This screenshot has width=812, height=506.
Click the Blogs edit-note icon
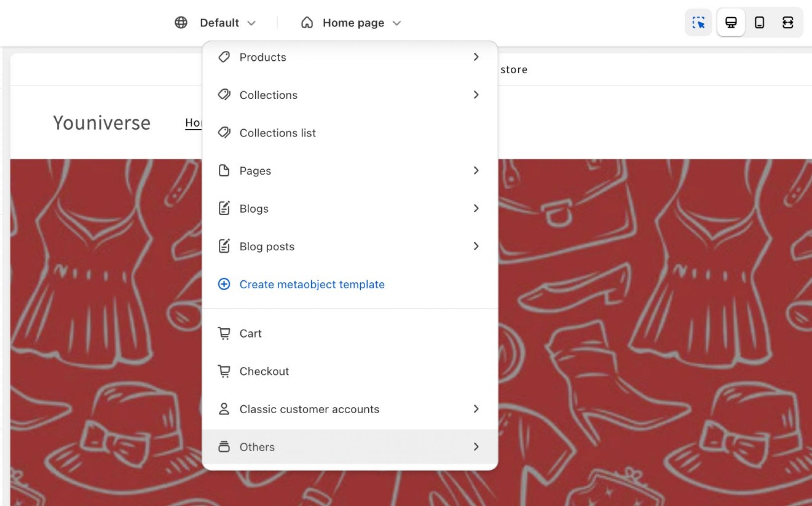[x=224, y=208]
